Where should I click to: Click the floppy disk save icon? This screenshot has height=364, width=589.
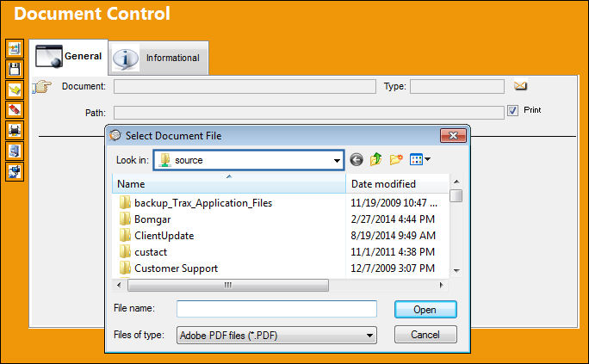[15, 69]
